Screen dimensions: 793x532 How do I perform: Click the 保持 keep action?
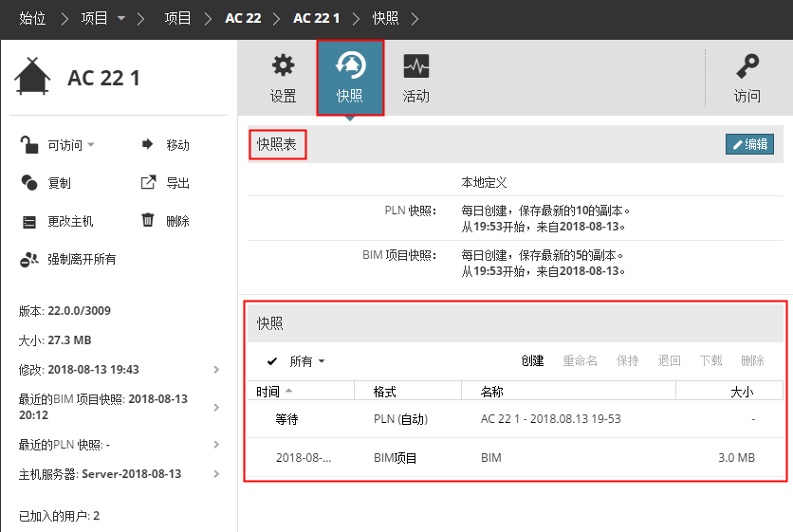coord(627,360)
